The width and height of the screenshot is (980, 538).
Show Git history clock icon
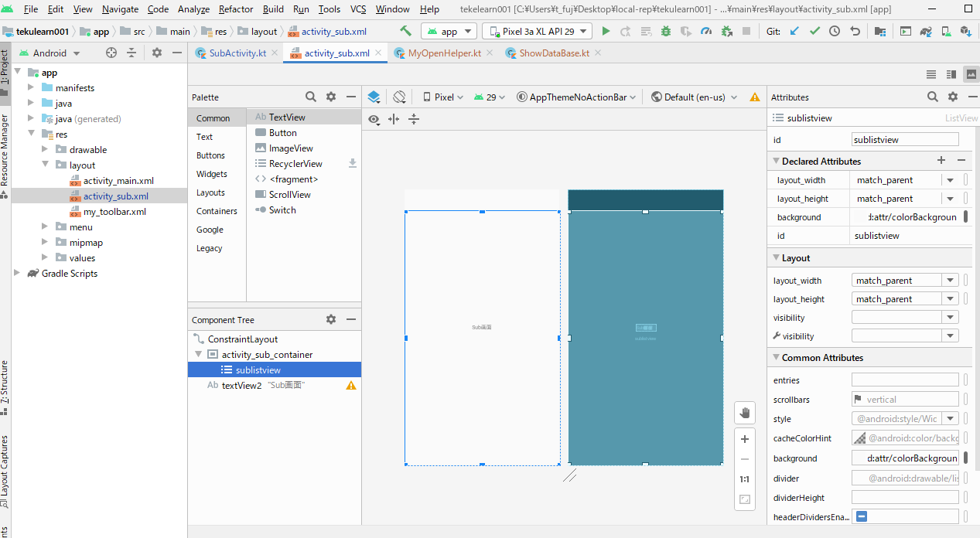(835, 32)
